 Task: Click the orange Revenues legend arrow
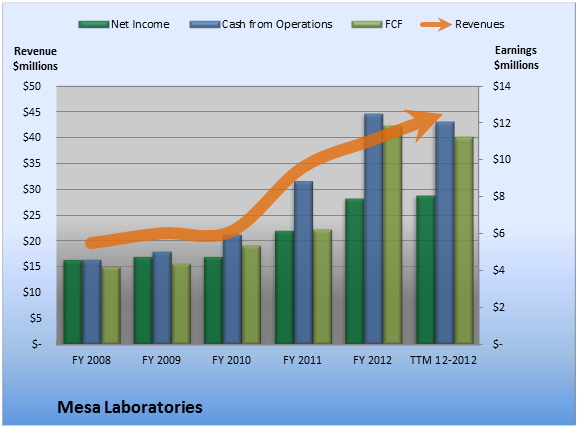(x=436, y=25)
